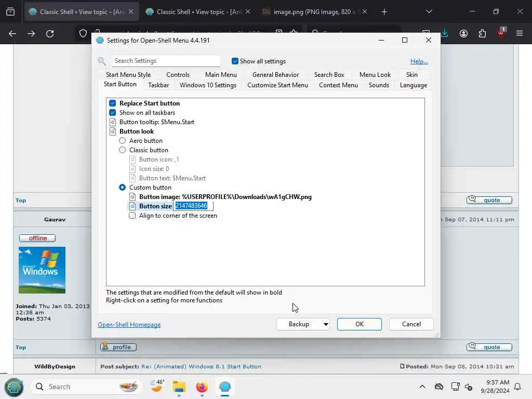The image size is (532, 399).
Task: Open the Firefox extensions puzzle icon
Action: click(482, 34)
